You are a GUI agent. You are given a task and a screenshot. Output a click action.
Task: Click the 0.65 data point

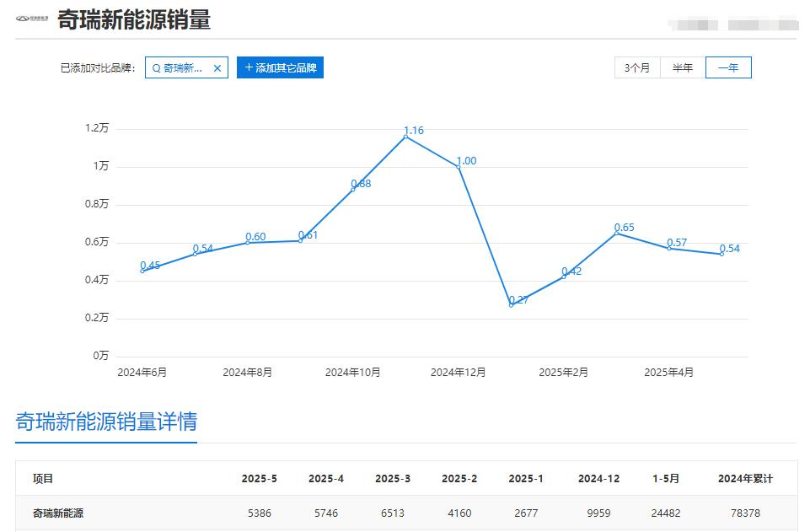[x=616, y=234]
